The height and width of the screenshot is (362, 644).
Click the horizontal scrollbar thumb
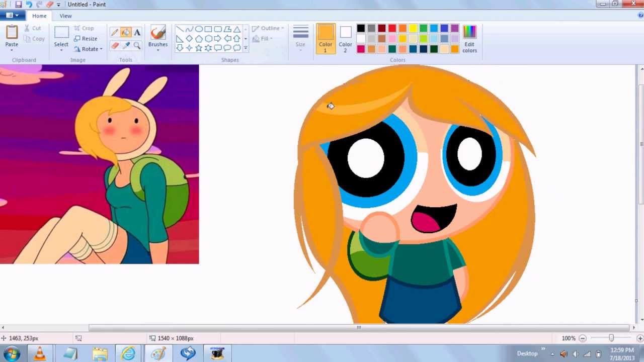point(359,327)
